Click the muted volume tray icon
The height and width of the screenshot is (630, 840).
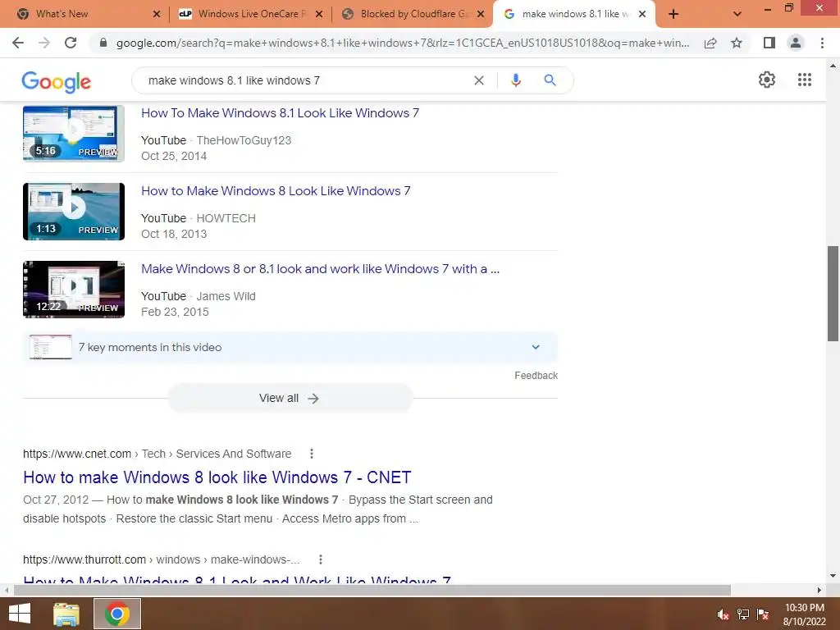tap(724, 614)
